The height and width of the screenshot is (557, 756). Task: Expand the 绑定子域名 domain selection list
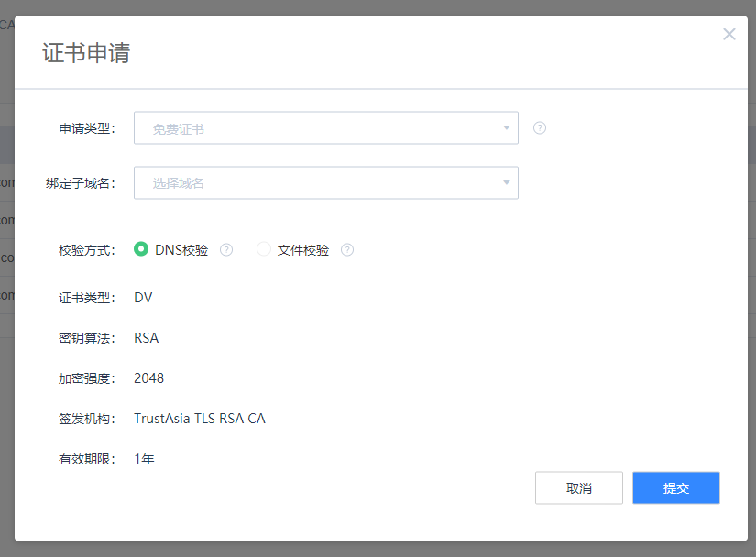click(325, 182)
